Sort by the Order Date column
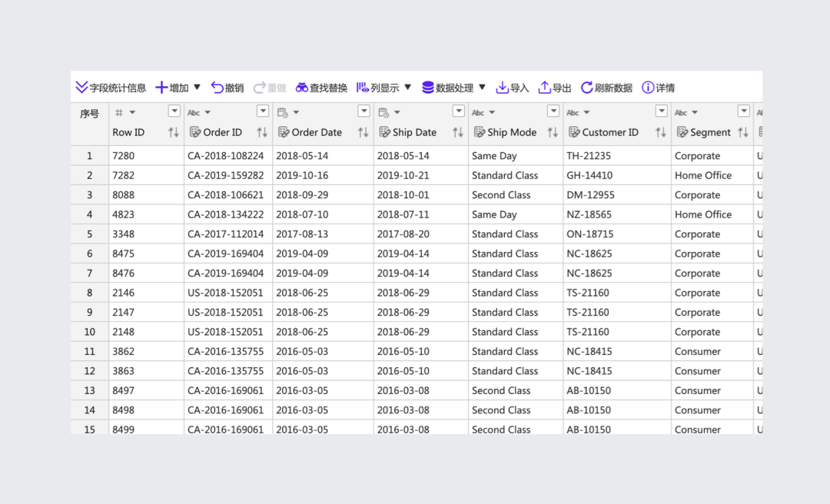The image size is (830, 504). 364,132
